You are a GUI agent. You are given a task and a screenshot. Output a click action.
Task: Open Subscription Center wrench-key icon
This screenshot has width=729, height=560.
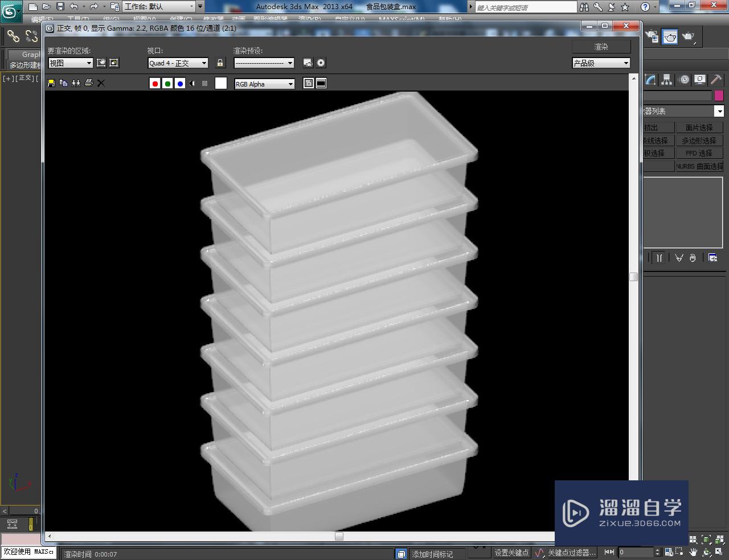click(598, 7)
